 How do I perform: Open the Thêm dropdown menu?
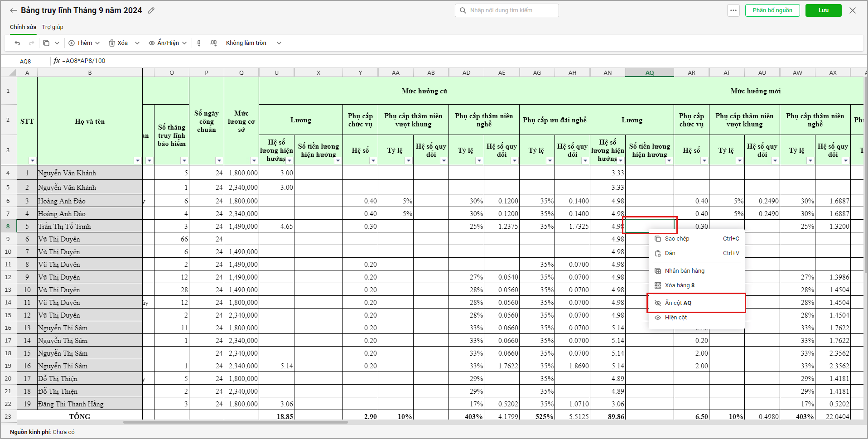pyautogui.click(x=84, y=43)
